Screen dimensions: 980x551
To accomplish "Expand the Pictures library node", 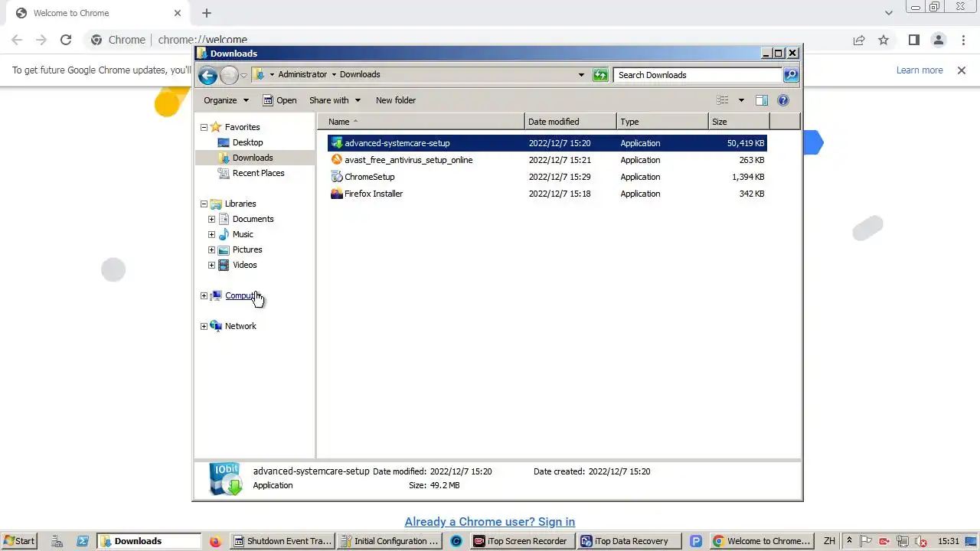I will coord(212,249).
